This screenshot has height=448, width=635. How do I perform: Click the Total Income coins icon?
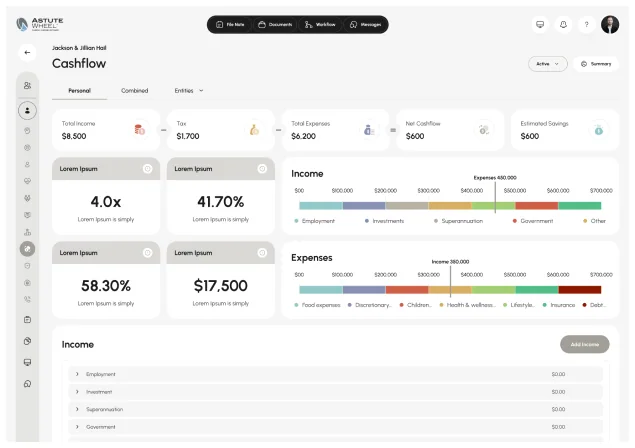pos(140,130)
